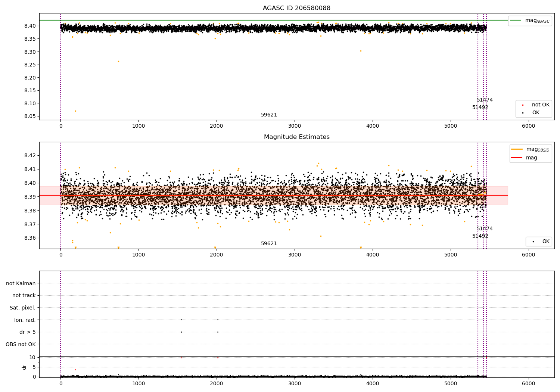Click the orange outlier near 8.30 in AGASC plot
560x392 pixels.
click(x=361, y=51)
